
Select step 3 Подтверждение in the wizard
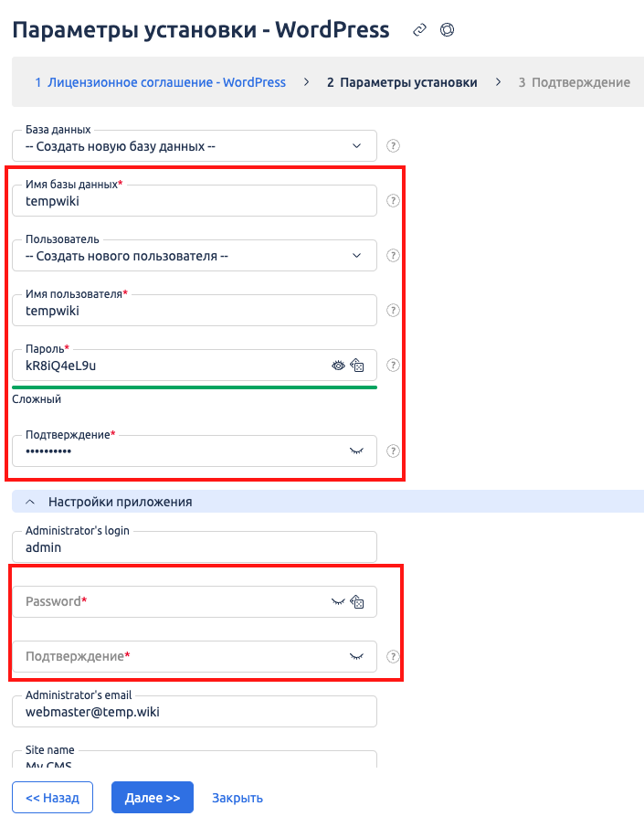pyautogui.click(x=574, y=82)
